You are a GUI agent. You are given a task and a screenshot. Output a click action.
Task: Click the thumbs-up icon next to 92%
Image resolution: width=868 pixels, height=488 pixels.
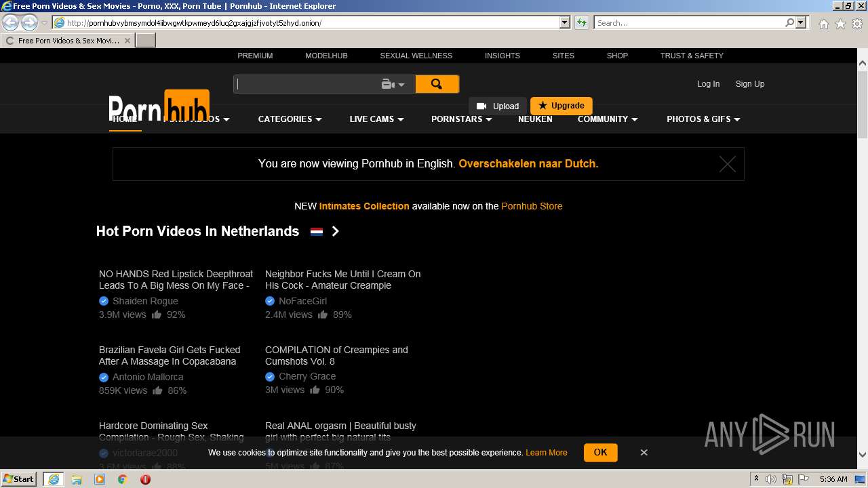(x=157, y=314)
